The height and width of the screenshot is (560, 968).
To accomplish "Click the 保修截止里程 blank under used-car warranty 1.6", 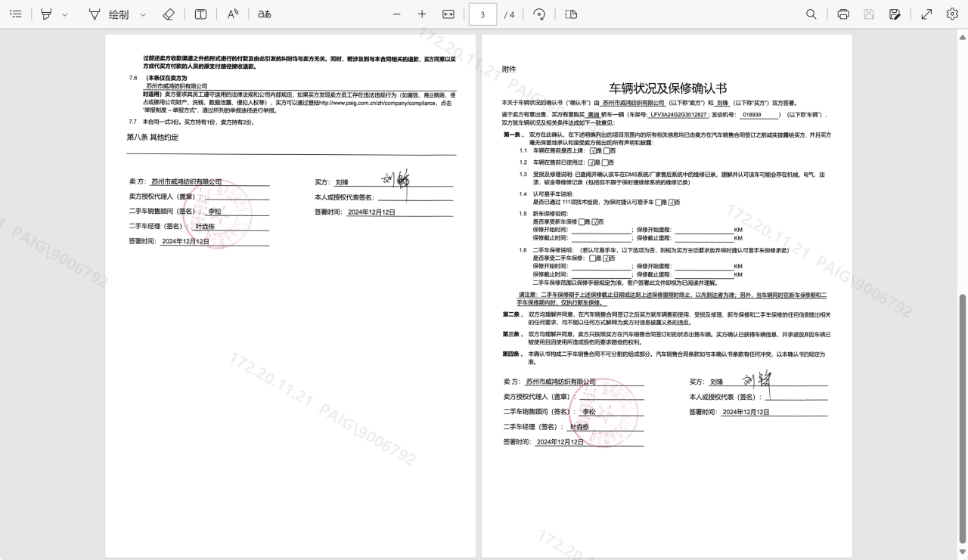I will tap(704, 274).
